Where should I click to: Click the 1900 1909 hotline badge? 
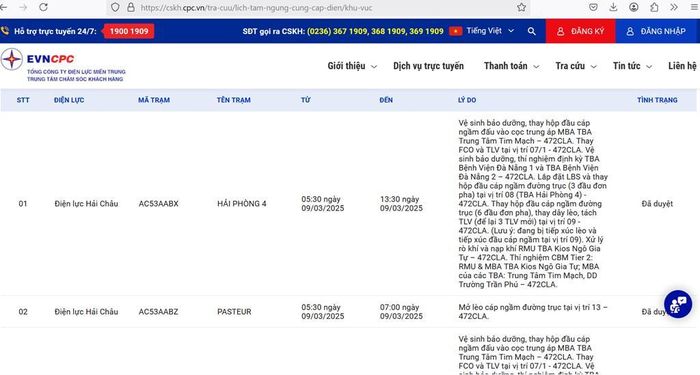pos(129,31)
